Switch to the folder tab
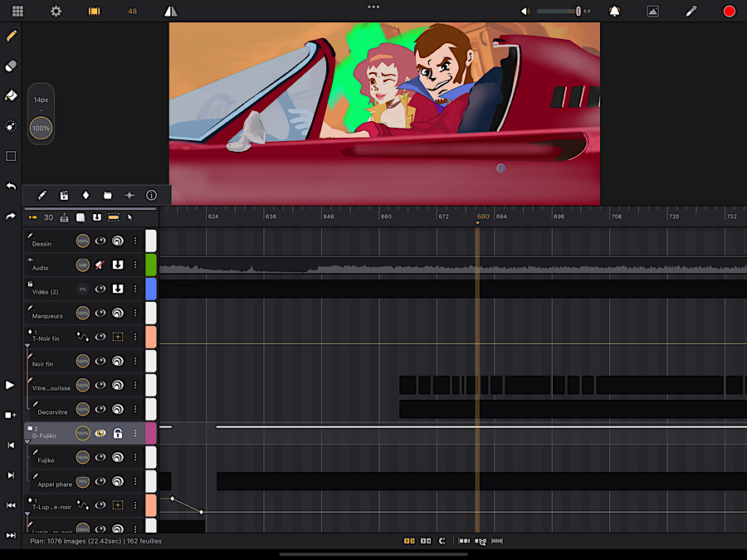Image resolution: width=747 pixels, height=560 pixels. point(108,195)
